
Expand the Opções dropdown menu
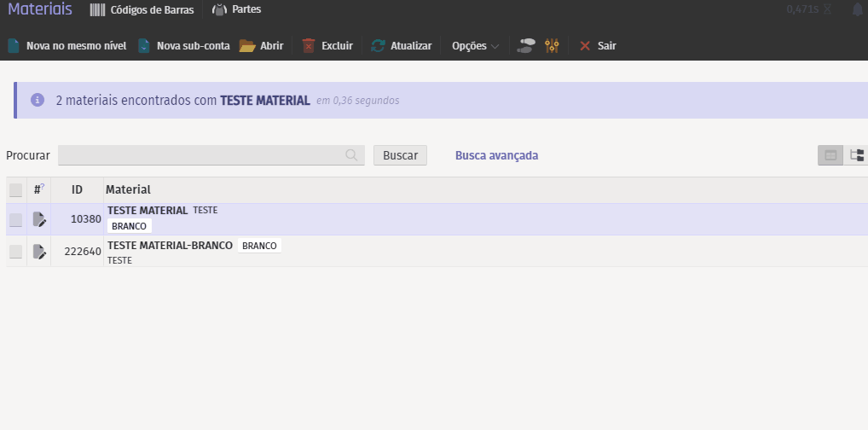[x=475, y=46]
